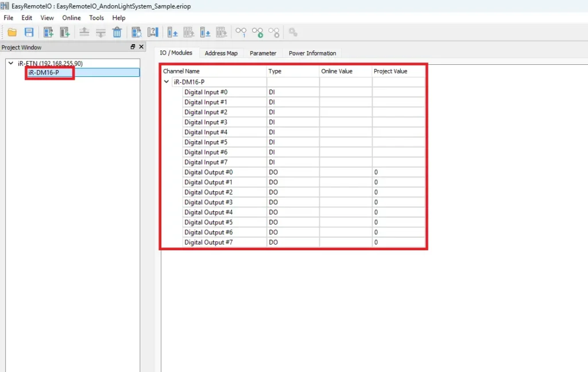Click the single-module upload arrow icon
Image resolution: width=588 pixels, height=372 pixels.
click(172, 33)
